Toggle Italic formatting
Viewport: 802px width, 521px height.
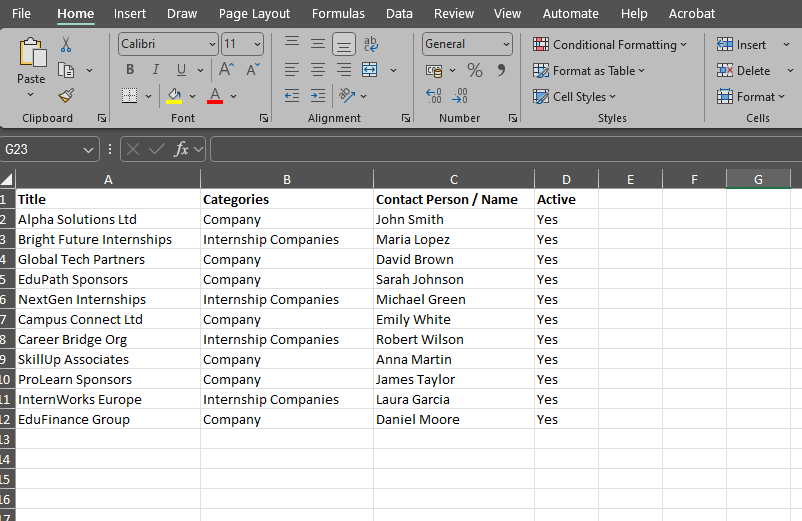coord(155,70)
